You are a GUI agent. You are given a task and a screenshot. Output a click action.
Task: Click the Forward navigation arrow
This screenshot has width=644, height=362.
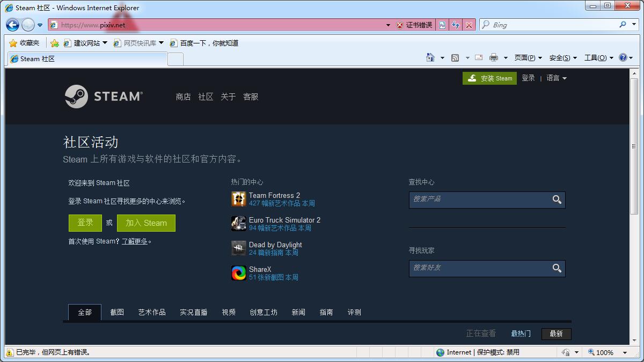[x=28, y=25]
